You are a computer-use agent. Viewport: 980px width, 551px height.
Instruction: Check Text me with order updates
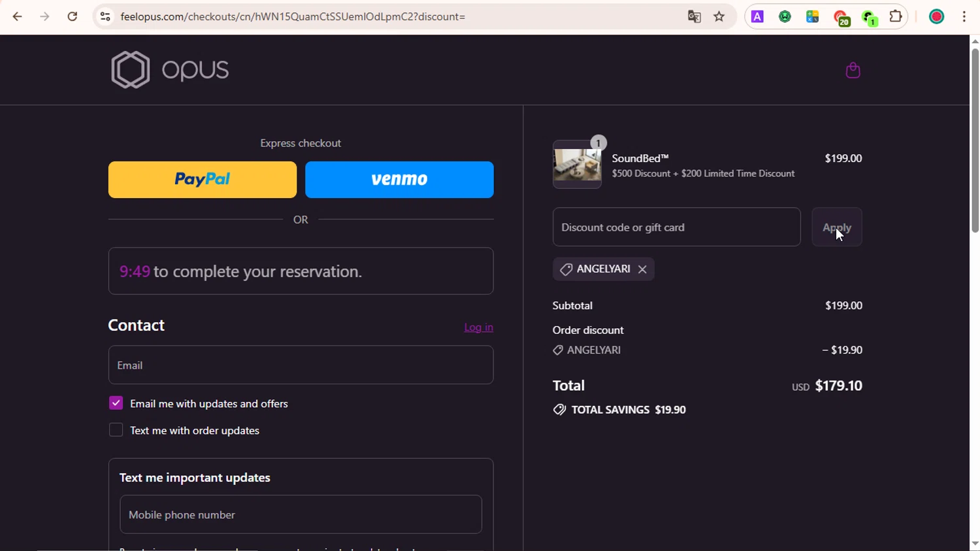pos(116,430)
